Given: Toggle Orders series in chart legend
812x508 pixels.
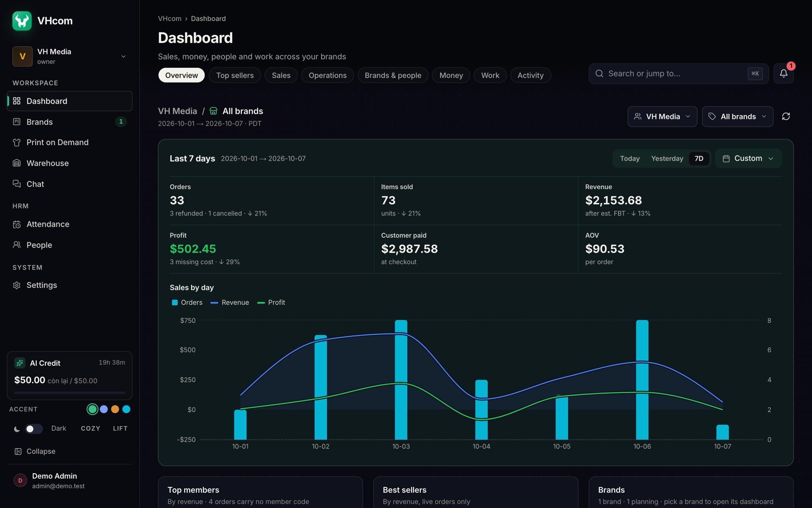Looking at the screenshot, I should (187, 302).
